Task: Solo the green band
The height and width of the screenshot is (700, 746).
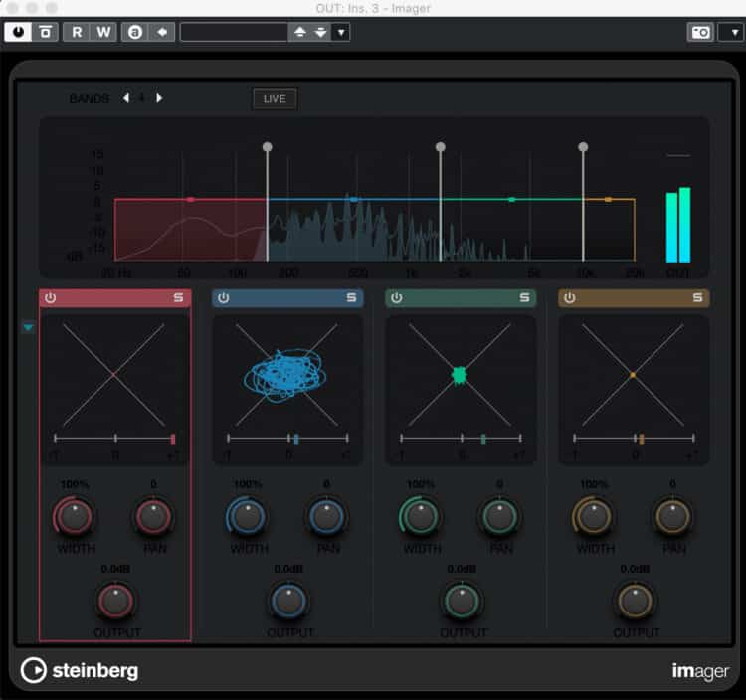Action: point(525,297)
